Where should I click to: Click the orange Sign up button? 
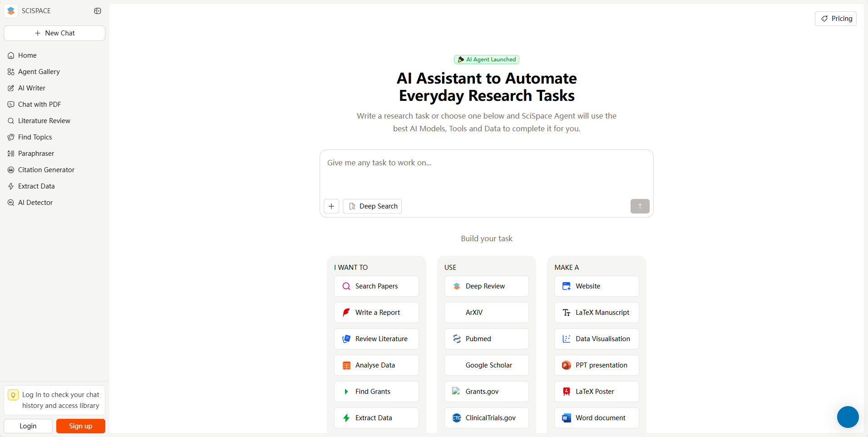click(x=81, y=426)
